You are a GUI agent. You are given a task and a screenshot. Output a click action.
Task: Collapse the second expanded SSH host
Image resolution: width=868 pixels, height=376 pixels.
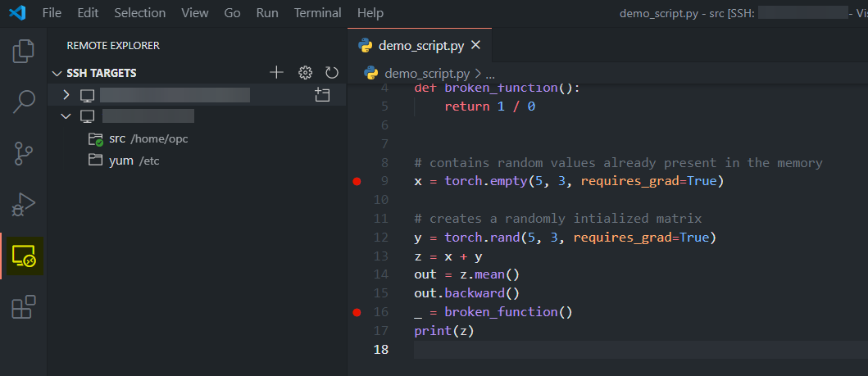66,116
